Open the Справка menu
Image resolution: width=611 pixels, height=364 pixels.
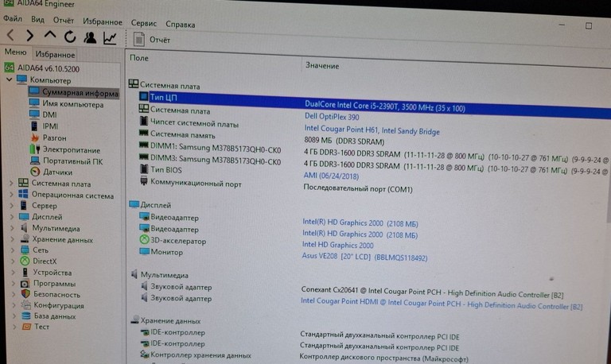181,24
